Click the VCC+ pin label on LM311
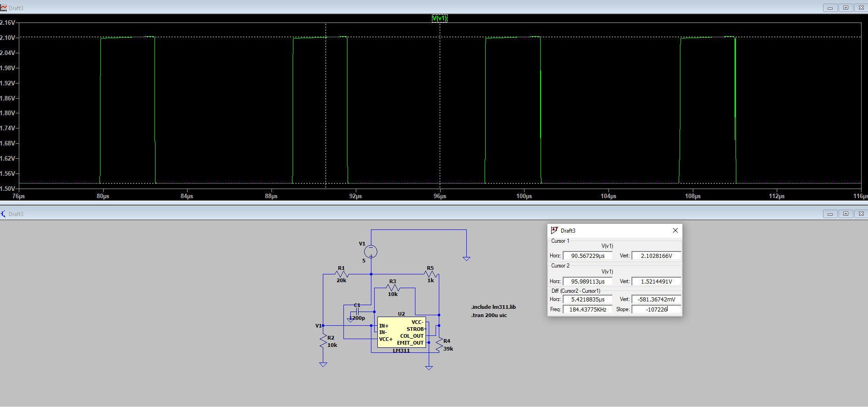Viewport: 868px width, 407px height. click(386, 339)
